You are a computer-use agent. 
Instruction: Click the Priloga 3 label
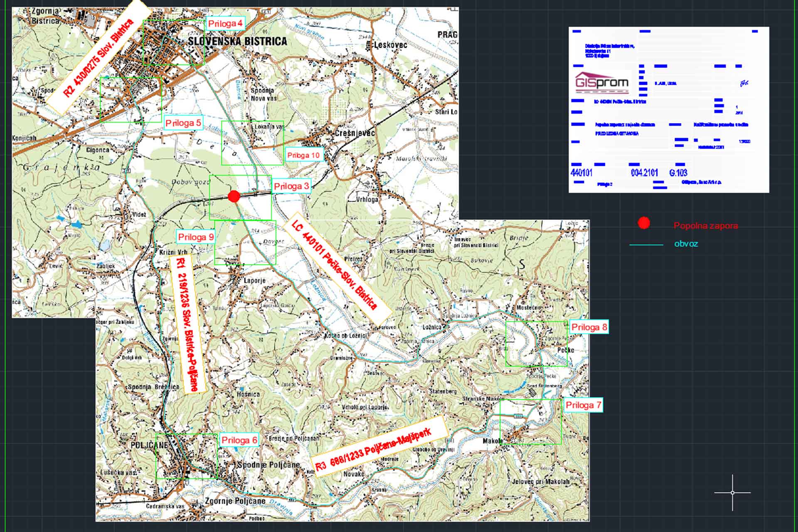[x=291, y=186]
